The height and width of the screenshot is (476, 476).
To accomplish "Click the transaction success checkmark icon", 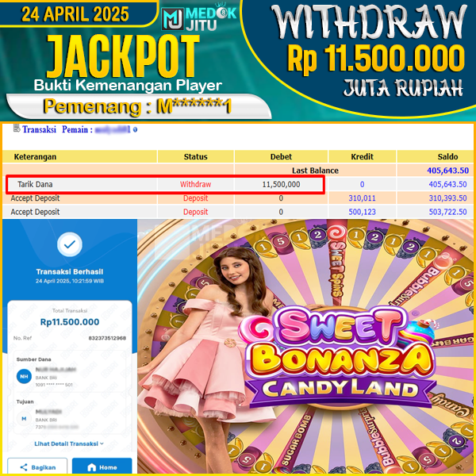I will click(70, 244).
